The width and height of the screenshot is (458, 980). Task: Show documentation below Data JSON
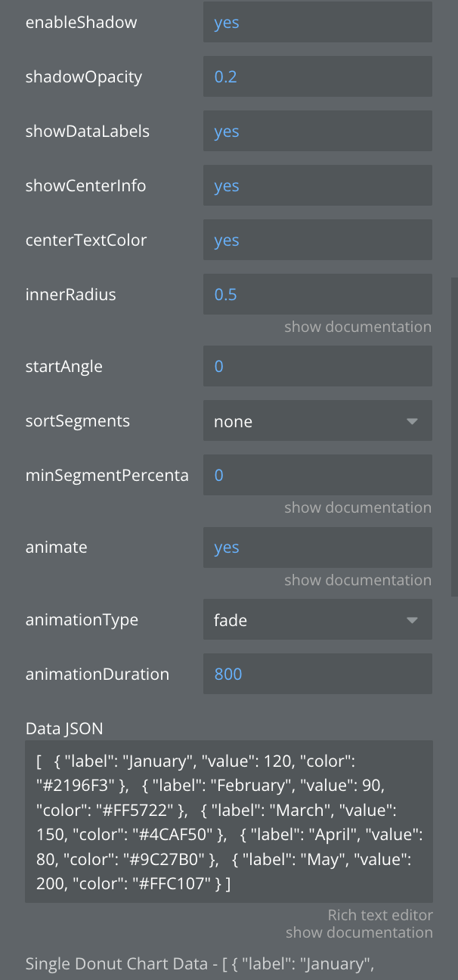coord(359,933)
